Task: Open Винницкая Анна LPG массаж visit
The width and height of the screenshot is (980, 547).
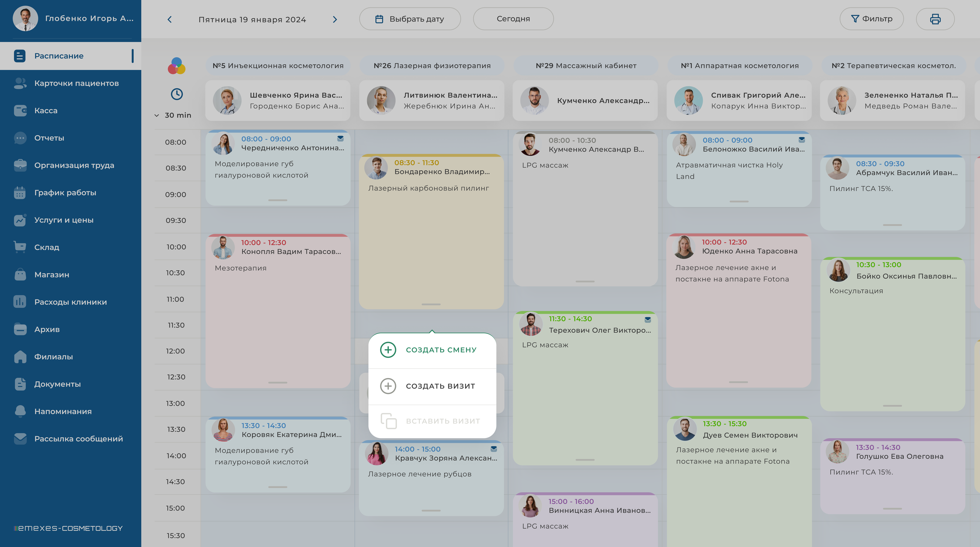Action: (x=585, y=520)
